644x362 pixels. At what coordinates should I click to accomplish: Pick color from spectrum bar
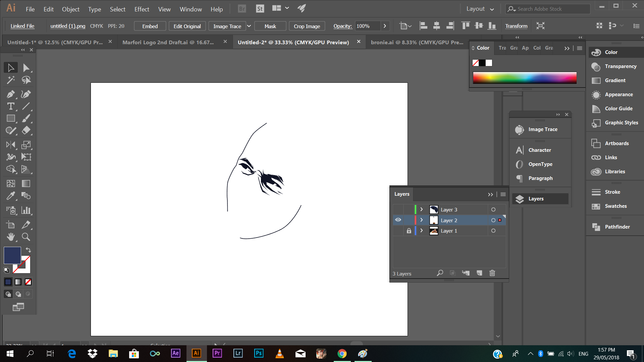[525, 78]
